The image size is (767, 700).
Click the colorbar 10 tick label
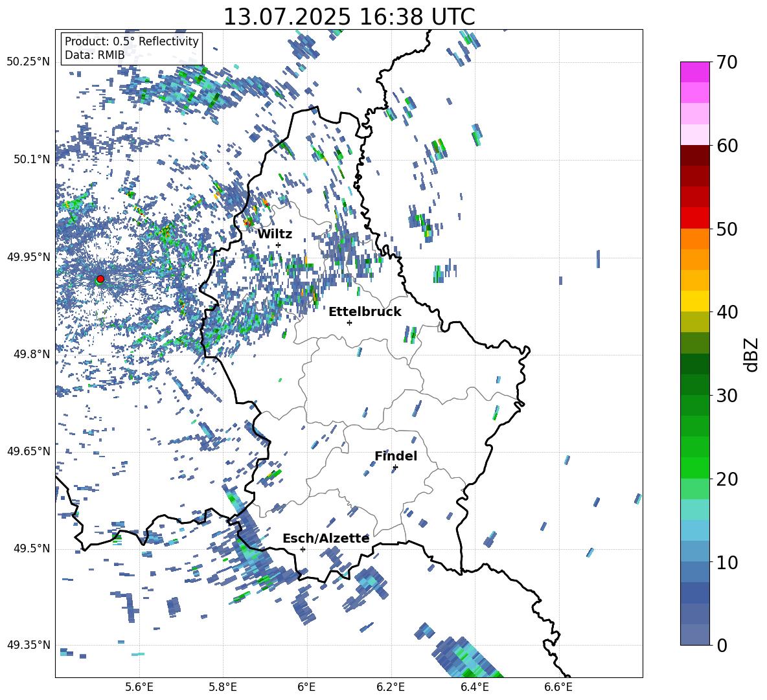727,562
